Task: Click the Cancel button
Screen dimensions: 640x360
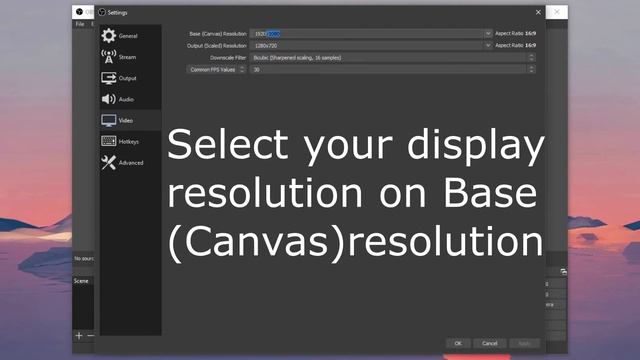Action: [x=489, y=343]
